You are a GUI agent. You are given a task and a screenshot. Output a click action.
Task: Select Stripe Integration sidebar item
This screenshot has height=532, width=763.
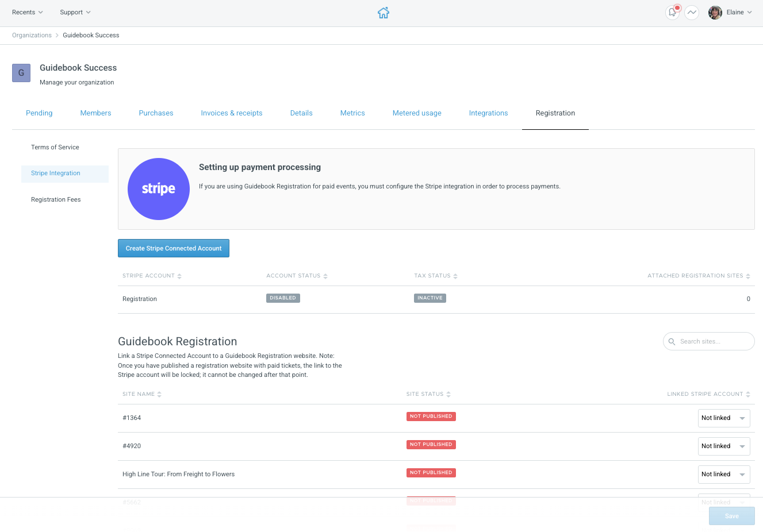click(x=65, y=174)
